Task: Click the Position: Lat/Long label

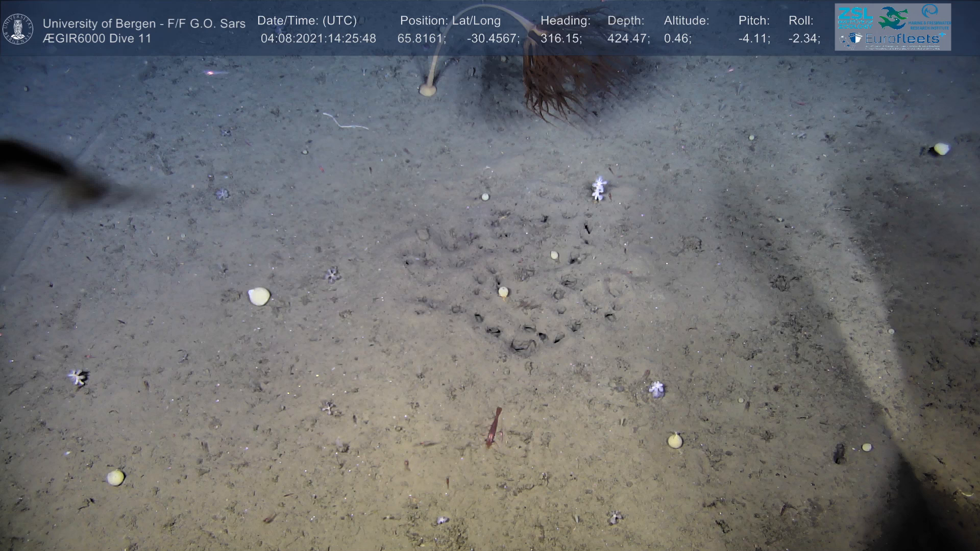Action: click(450, 21)
